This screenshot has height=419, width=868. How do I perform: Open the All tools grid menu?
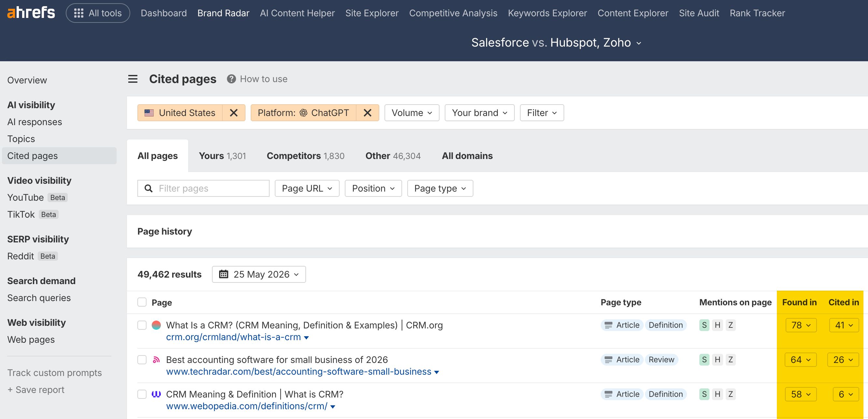98,13
